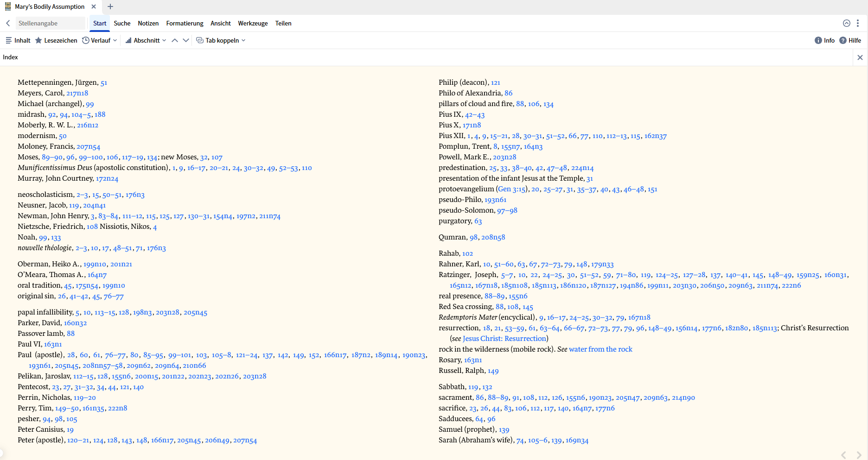Click the Info icon in the toolbar
The height and width of the screenshot is (460, 868).
pyautogui.click(x=818, y=40)
